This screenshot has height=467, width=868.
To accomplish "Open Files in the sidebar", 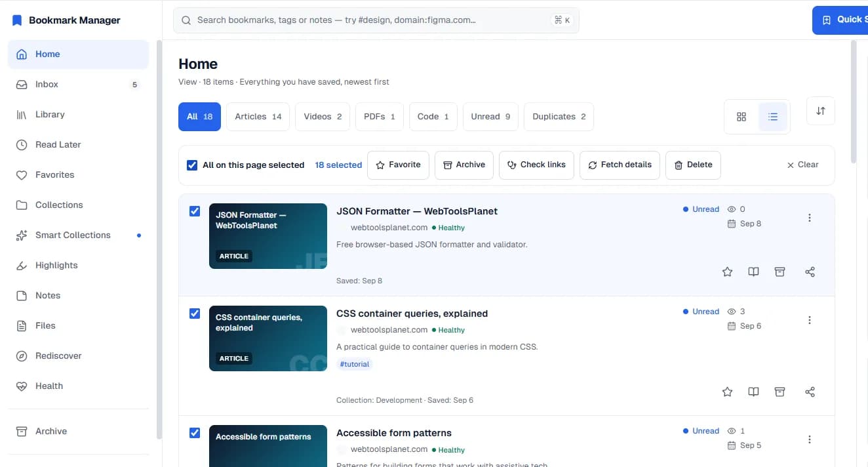I will click(78, 326).
